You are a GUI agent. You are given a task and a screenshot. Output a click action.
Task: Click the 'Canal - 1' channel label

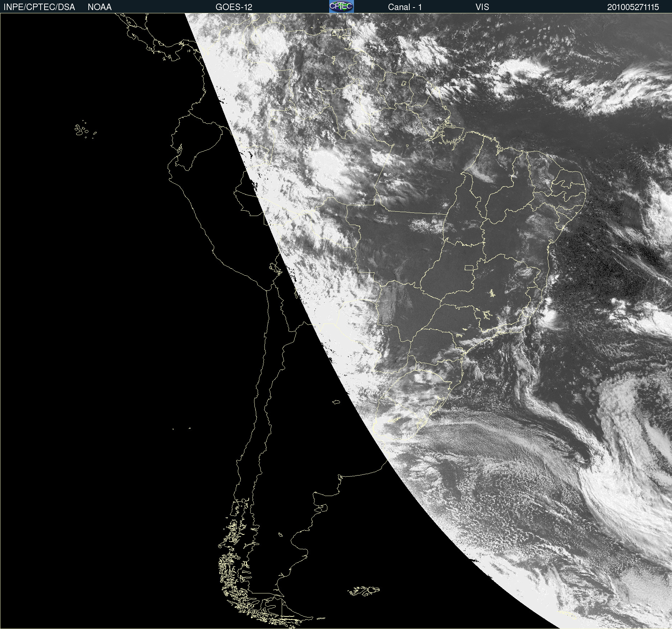click(x=405, y=7)
